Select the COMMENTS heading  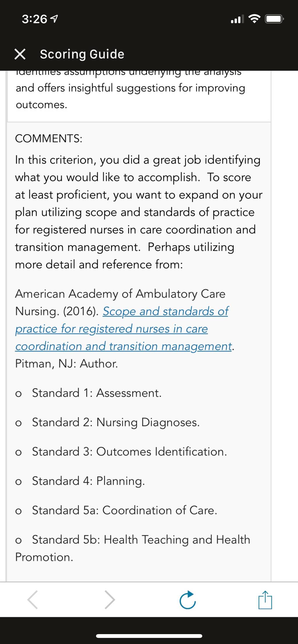(49, 138)
